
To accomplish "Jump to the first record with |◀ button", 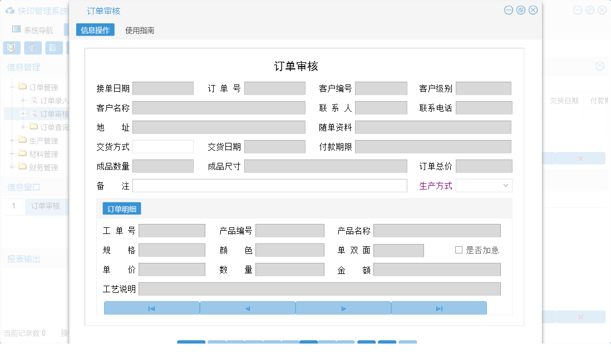I will point(151,307).
